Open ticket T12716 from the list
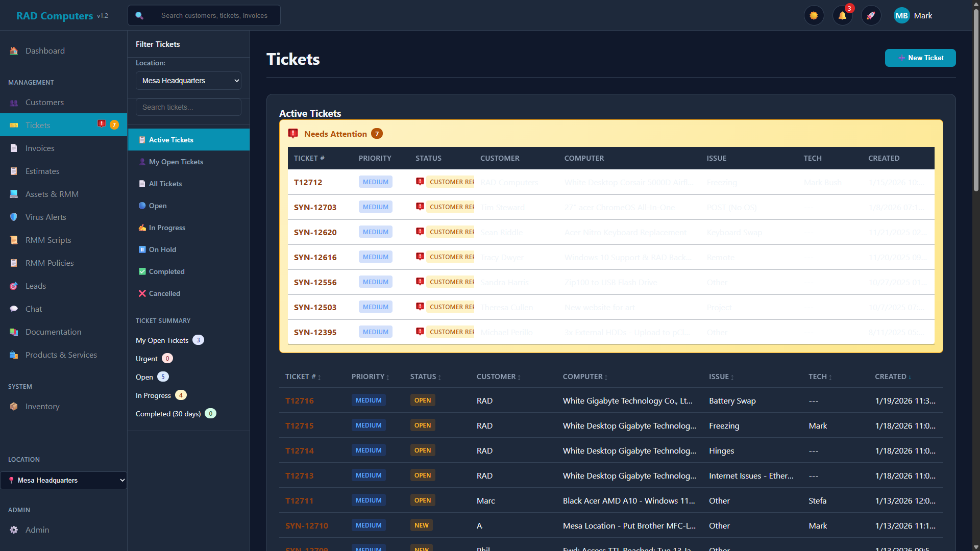 click(x=300, y=400)
